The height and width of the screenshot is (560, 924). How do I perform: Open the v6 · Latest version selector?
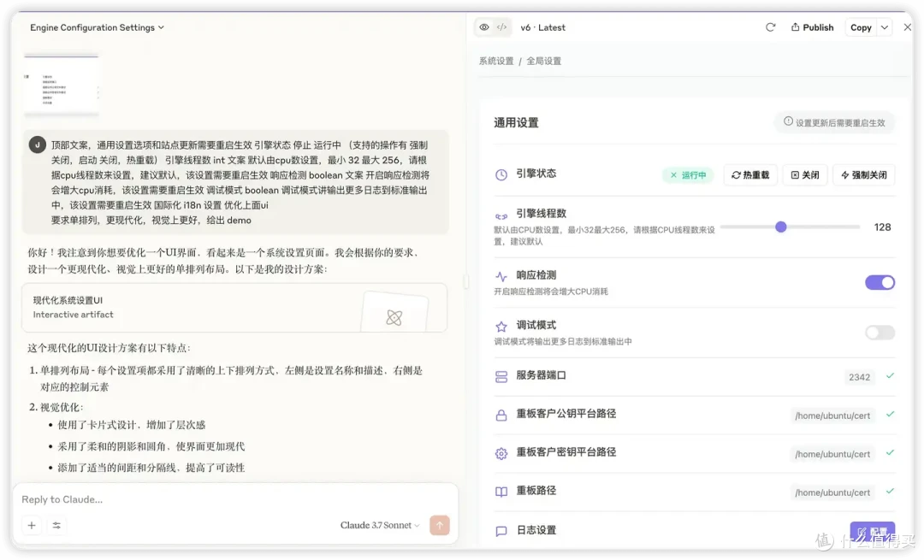(542, 27)
